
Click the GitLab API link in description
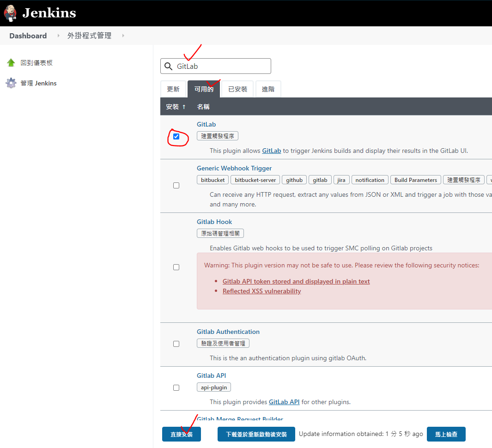pos(284,402)
